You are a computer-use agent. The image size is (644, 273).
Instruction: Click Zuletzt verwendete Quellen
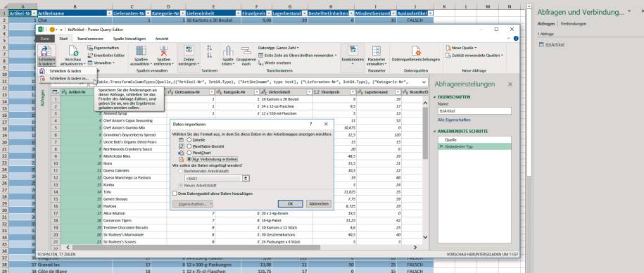coord(474,55)
